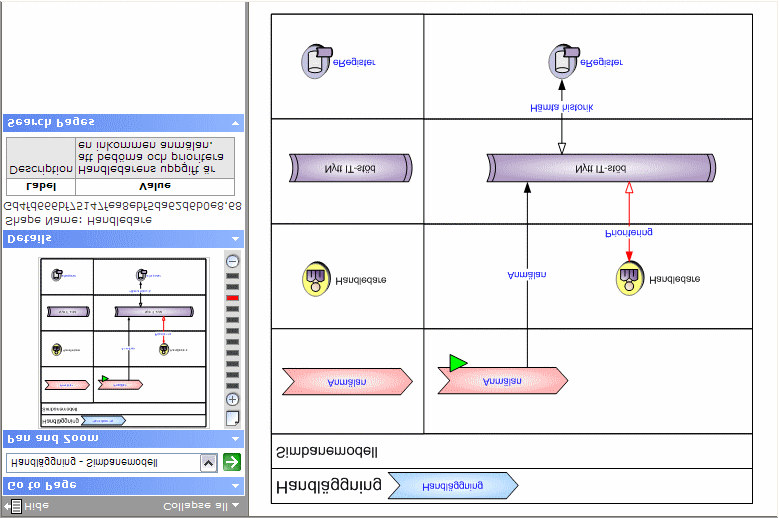Click the Prioritering connector label
The image size is (779, 518).
click(628, 232)
